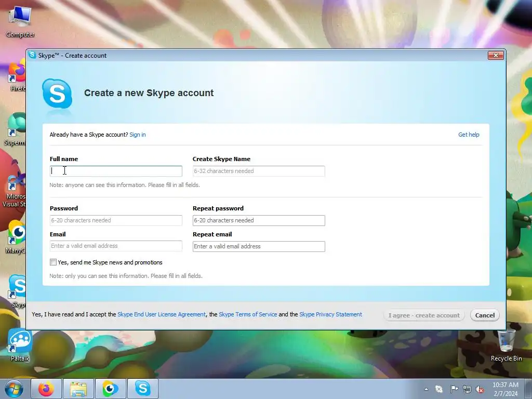Open Firefox from the taskbar
The image size is (532, 399).
(x=46, y=389)
